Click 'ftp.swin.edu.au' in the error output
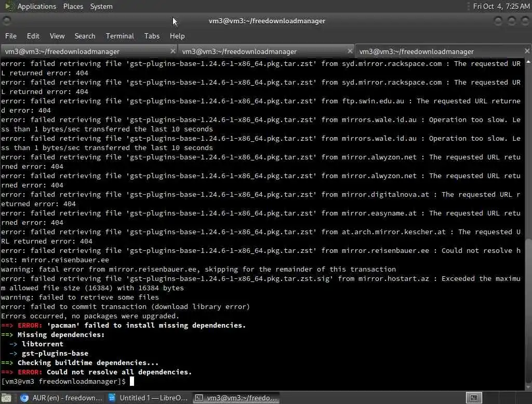 click(373, 101)
